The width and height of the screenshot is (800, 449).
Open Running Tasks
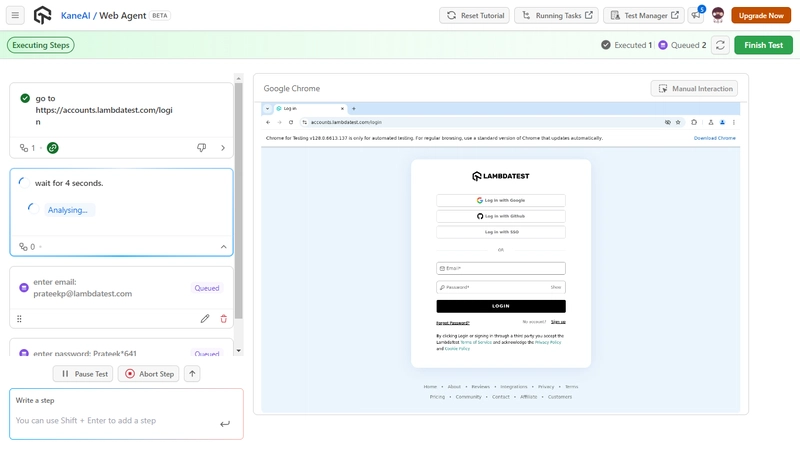coord(557,15)
